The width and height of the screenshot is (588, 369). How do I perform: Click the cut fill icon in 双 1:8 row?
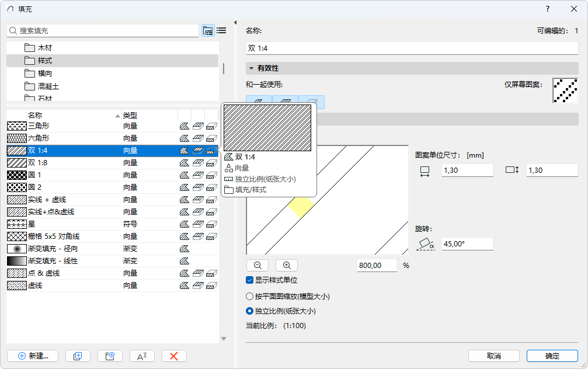coord(211,163)
